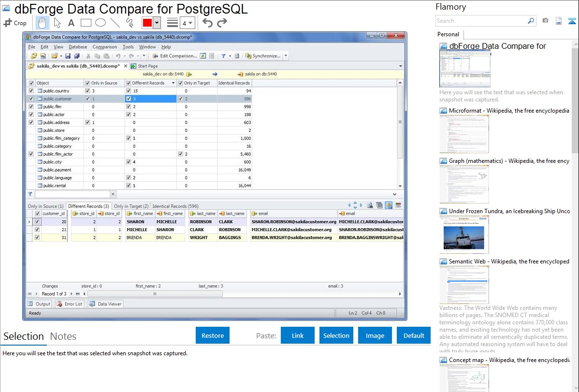
Task: Select the Crop tool
Action: (x=15, y=23)
